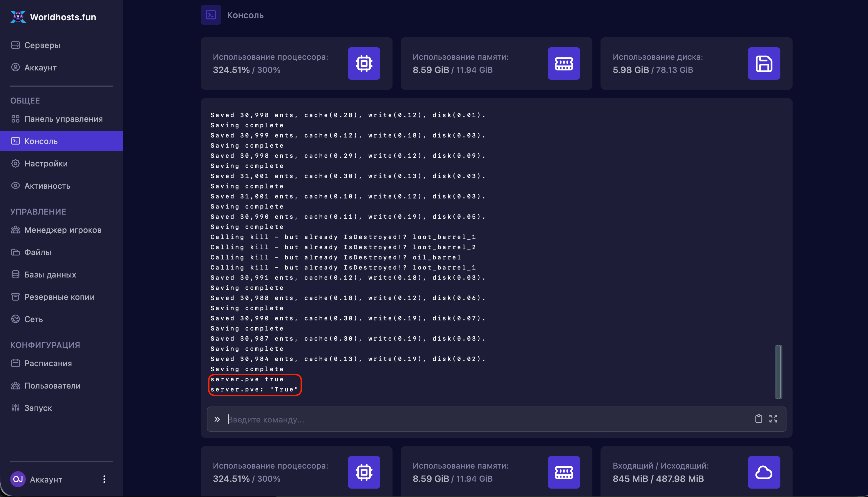Click the folder icon beside Файлы

click(x=15, y=252)
